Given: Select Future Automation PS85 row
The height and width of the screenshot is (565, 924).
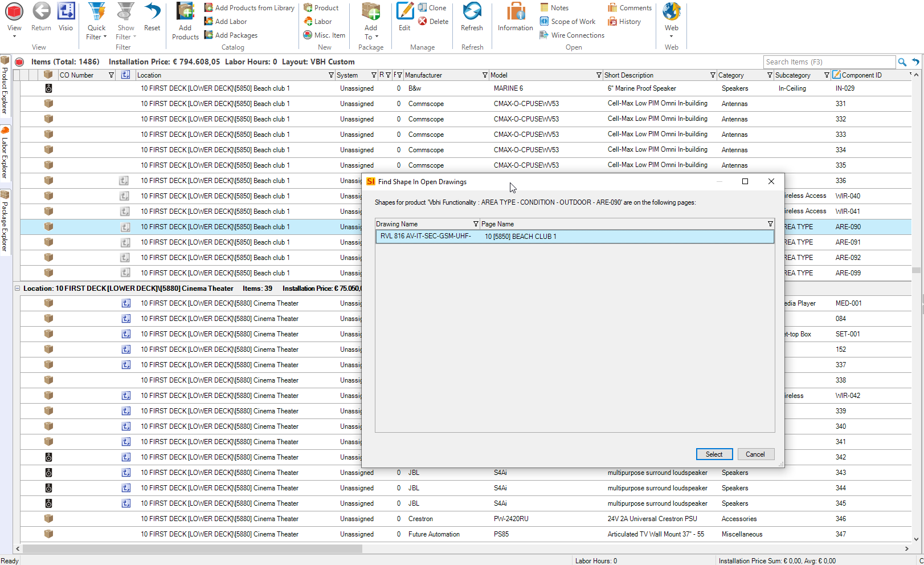Looking at the screenshot, I should pos(466,534).
